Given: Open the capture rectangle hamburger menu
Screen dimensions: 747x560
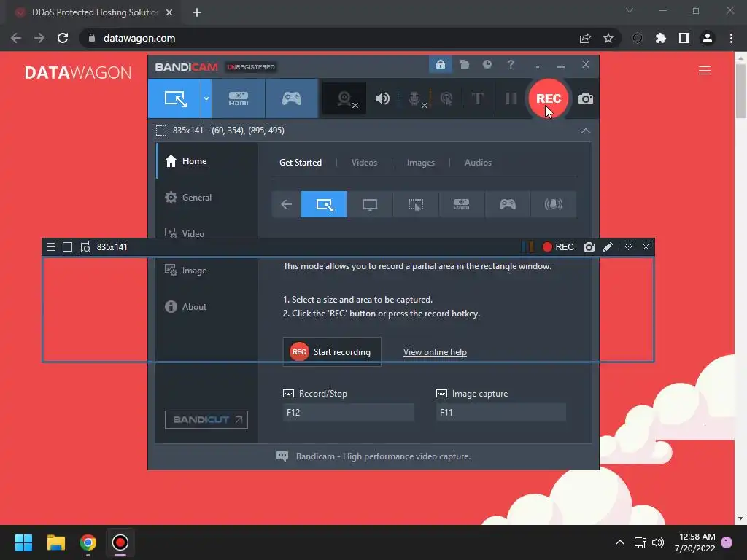Looking at the screenshot, I should (50, 246).
